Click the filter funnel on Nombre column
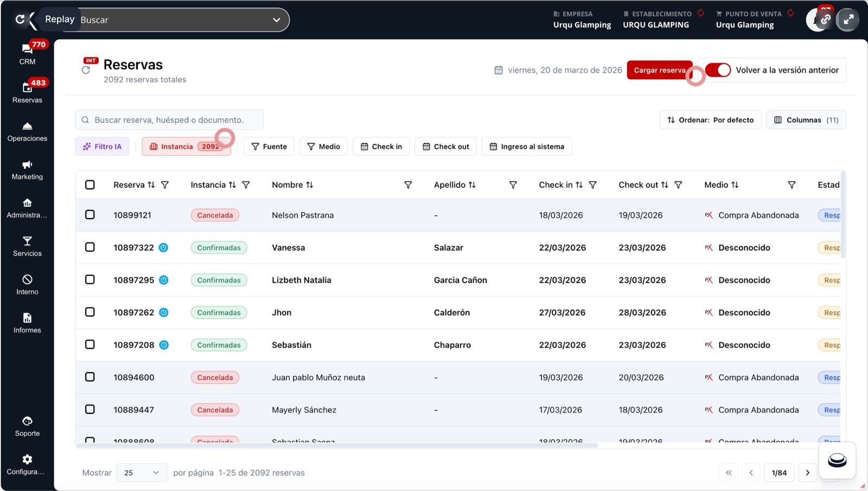This screenshot has width=868, height=491. 408,185
